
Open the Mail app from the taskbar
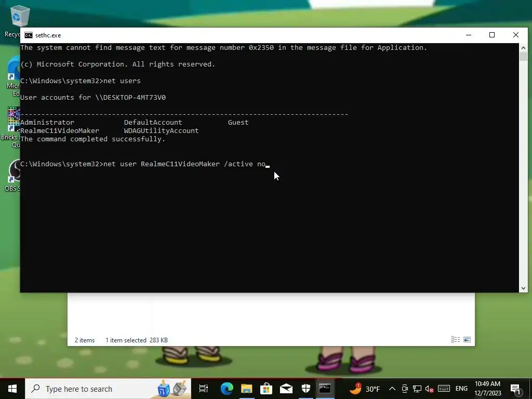[x=286, y=389]
